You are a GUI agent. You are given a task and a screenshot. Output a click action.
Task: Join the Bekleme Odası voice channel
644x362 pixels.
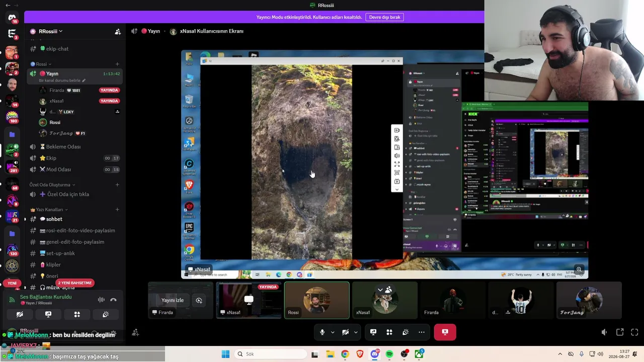(75, 147)
